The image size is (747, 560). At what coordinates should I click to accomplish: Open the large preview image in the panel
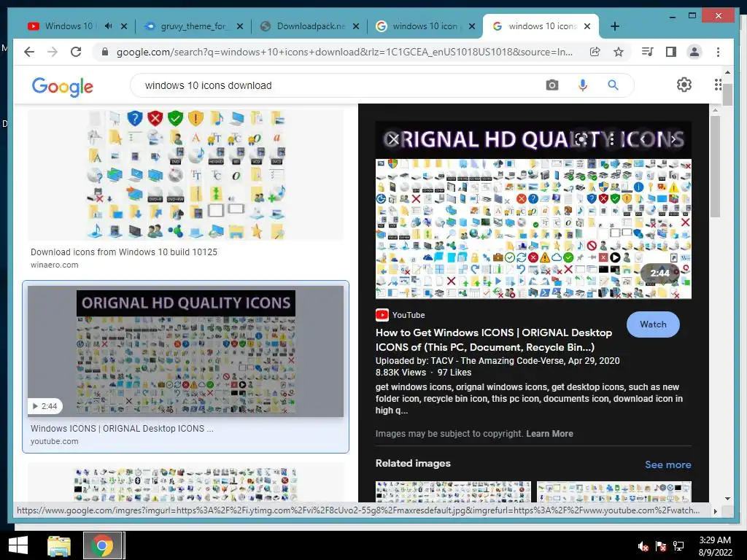533,210
